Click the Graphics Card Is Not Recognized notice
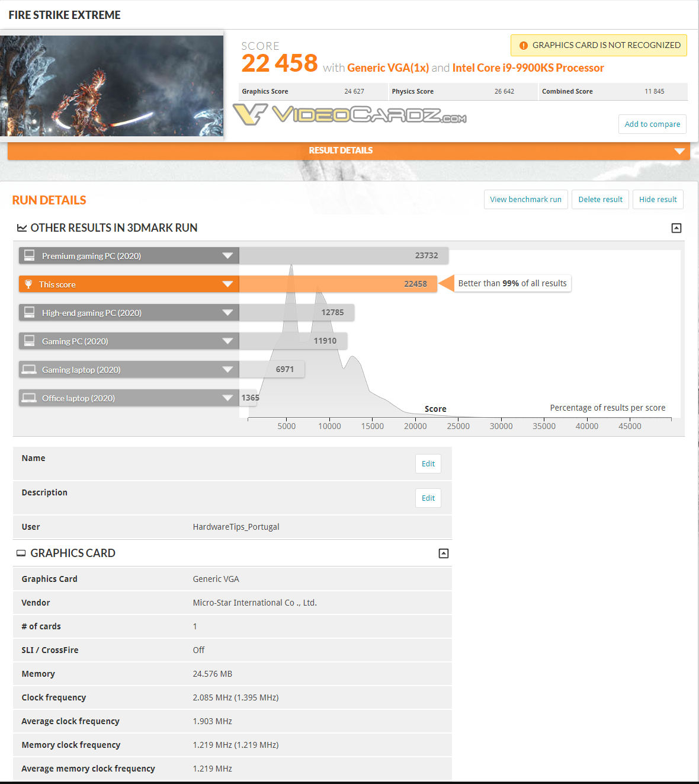The height and width of the screenshot is (784, 699). click(x=599, y=45)
